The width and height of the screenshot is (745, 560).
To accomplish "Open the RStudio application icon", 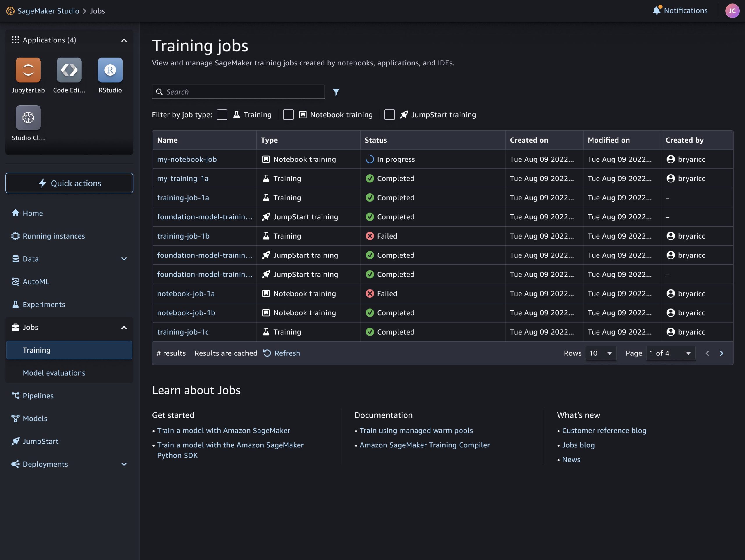I will pos(110,70).
